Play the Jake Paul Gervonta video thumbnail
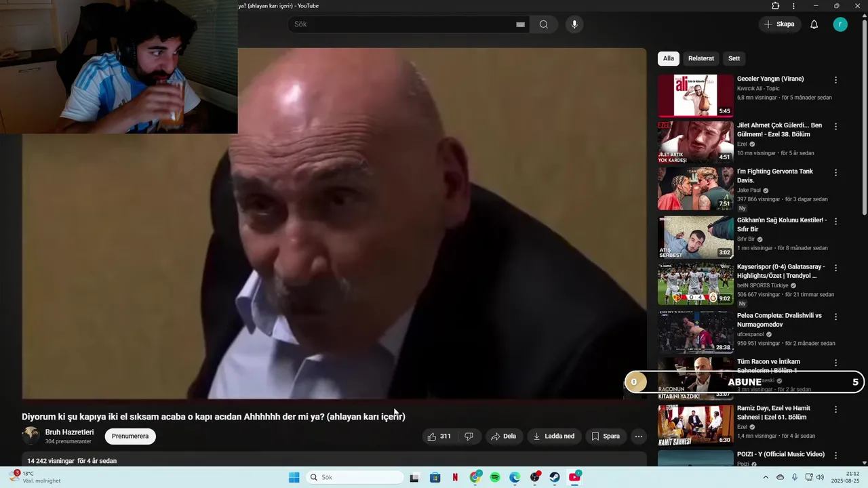 696,188
